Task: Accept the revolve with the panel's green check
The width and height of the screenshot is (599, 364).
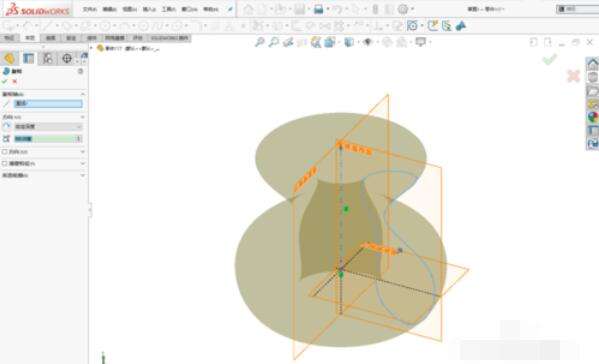Action: 5,81
